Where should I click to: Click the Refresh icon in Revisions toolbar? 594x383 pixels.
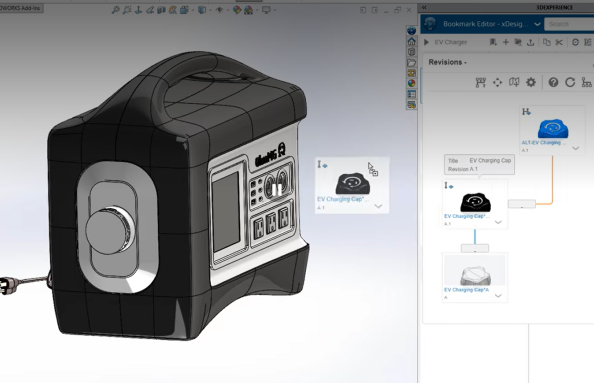[570, 82]
